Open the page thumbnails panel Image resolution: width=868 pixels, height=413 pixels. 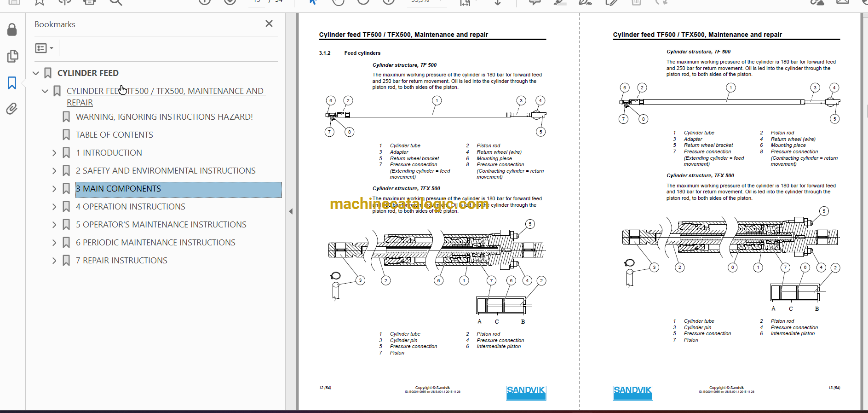coord(12,56)
